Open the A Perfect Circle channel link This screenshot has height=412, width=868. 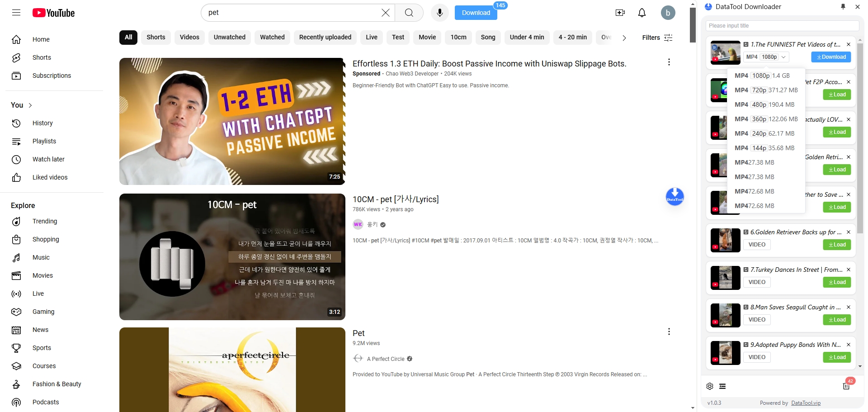(386, 359)
